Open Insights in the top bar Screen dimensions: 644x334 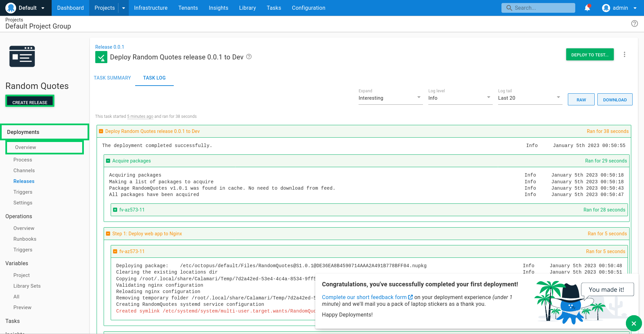[218, 8]
